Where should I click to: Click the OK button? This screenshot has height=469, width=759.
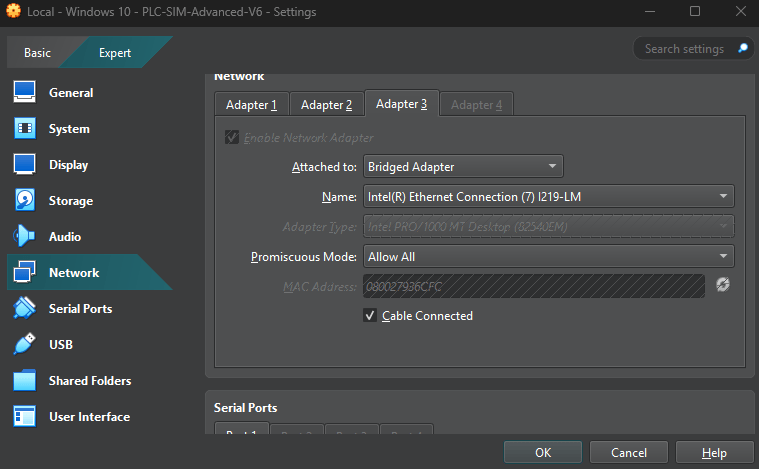coord(542,453)
